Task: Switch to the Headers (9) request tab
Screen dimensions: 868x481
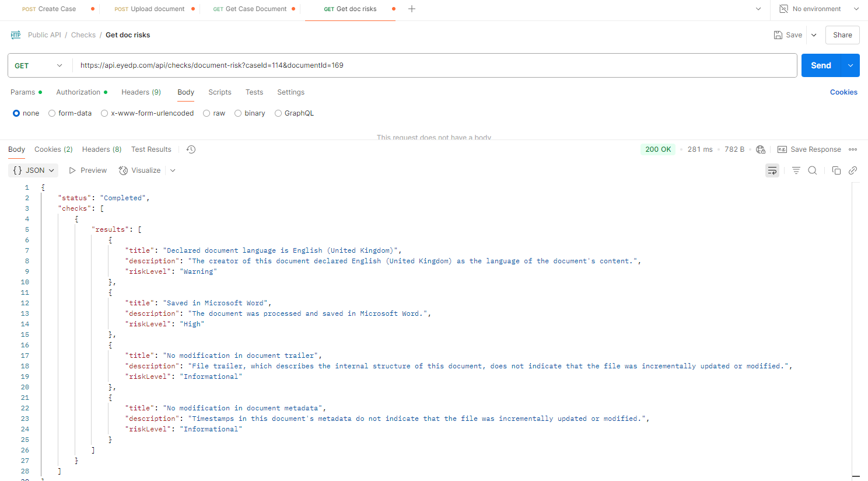Action: coord(141,92)
